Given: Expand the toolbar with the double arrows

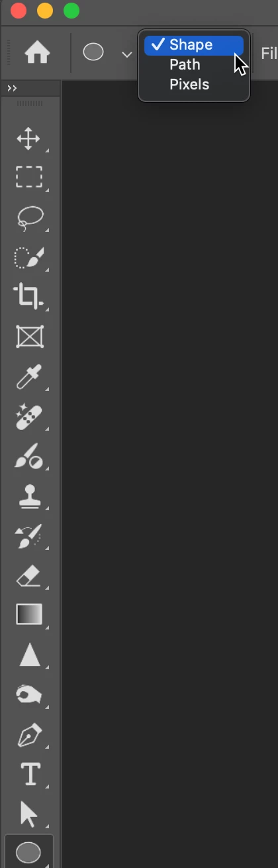Looking at the screenshot, I should pyautogui.click(x=12, y=88).
